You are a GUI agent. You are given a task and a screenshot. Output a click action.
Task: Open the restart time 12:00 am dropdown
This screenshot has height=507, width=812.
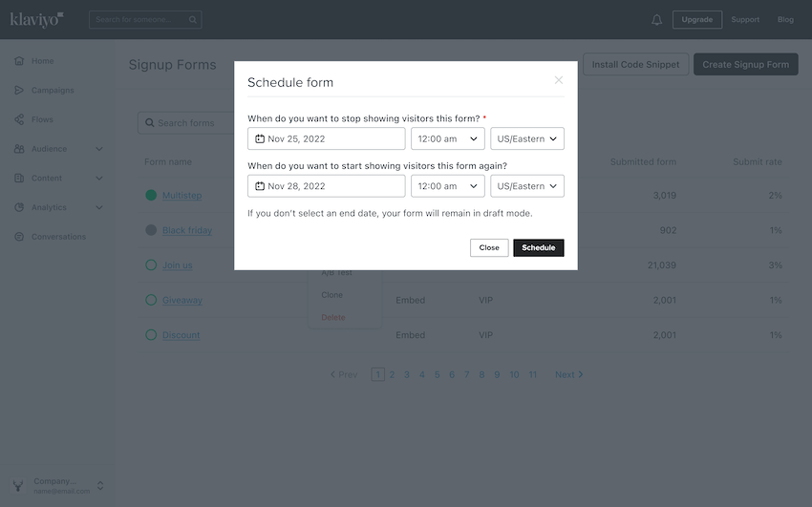[x=448, y=186]
